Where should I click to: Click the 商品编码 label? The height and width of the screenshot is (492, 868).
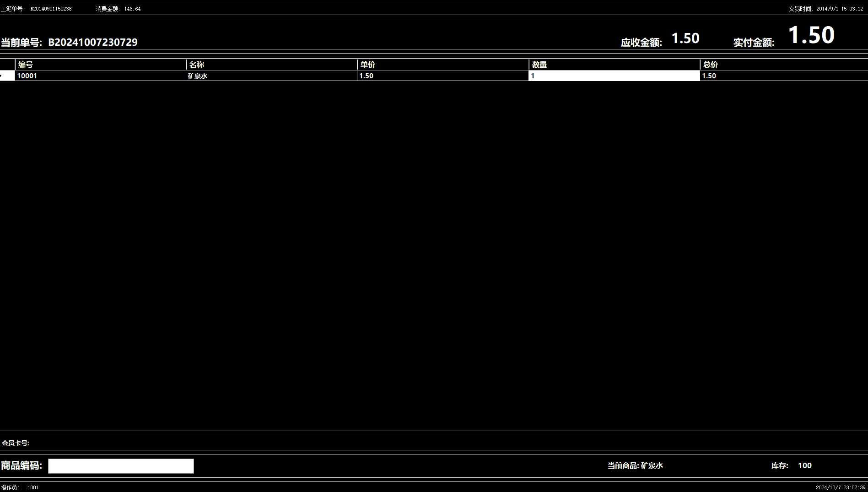click(x=21, y=466)
